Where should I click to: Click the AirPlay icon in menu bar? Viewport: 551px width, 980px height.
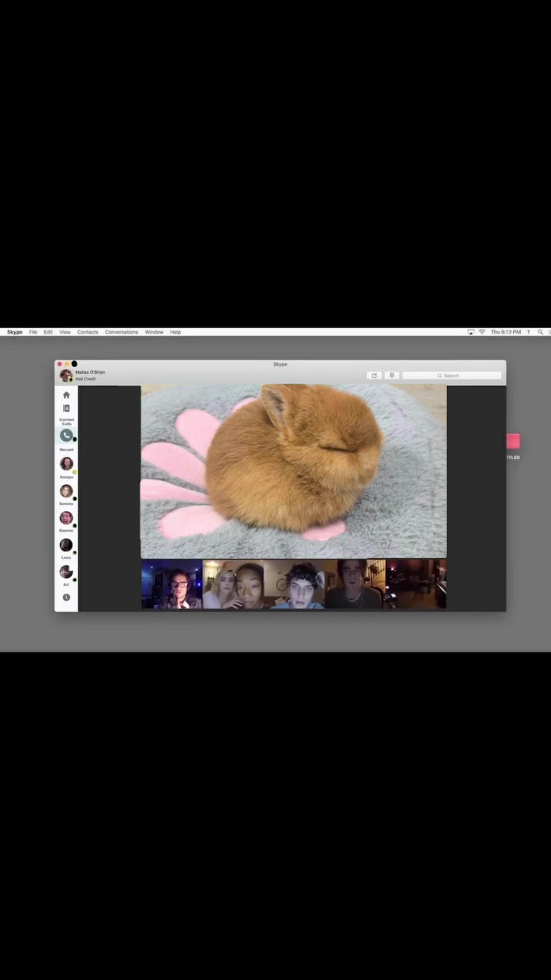click(471, 332)
